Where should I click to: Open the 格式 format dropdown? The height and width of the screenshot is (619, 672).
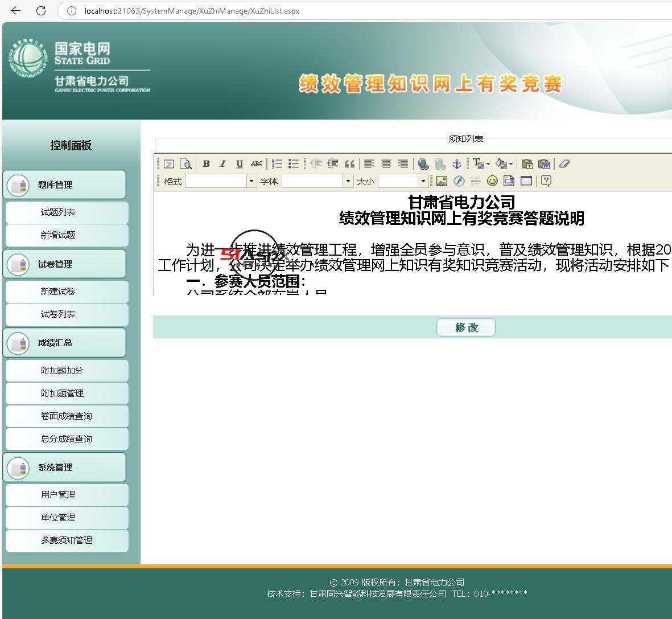tap(251, 181)
